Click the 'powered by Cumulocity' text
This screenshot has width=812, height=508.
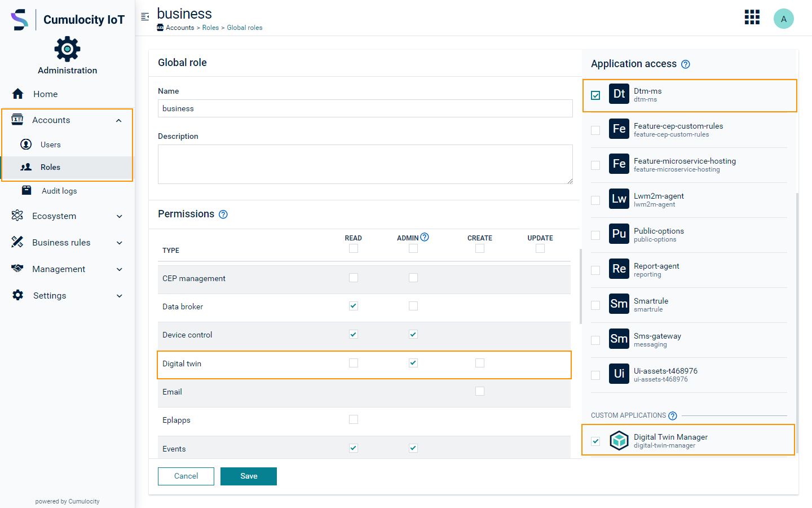tap(67, 501)
